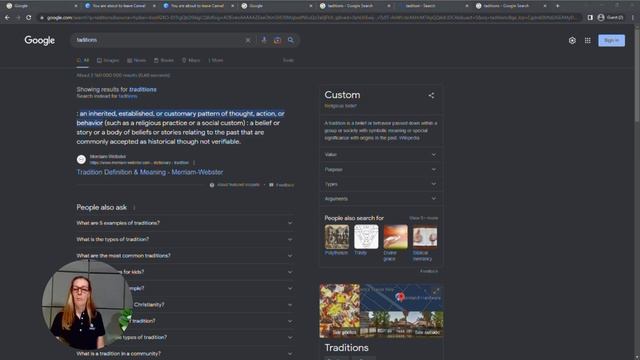Viewport: 640px width, 360px height.
Task: Open the browser side panel icon
Action: point(590,18)
